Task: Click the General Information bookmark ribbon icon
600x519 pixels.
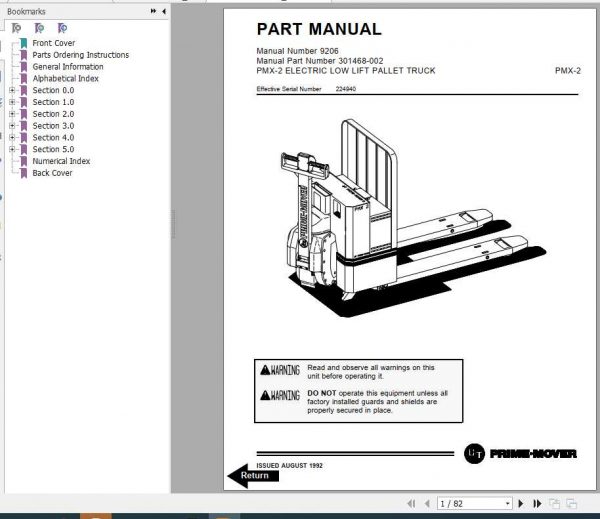Action: pyautogui.click(x=24, y=67)
